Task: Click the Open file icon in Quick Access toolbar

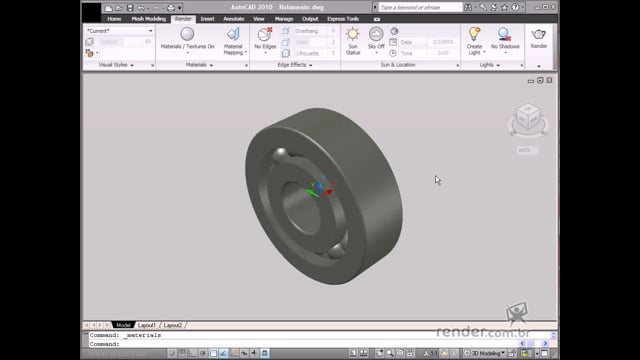Action: (119, 8)
